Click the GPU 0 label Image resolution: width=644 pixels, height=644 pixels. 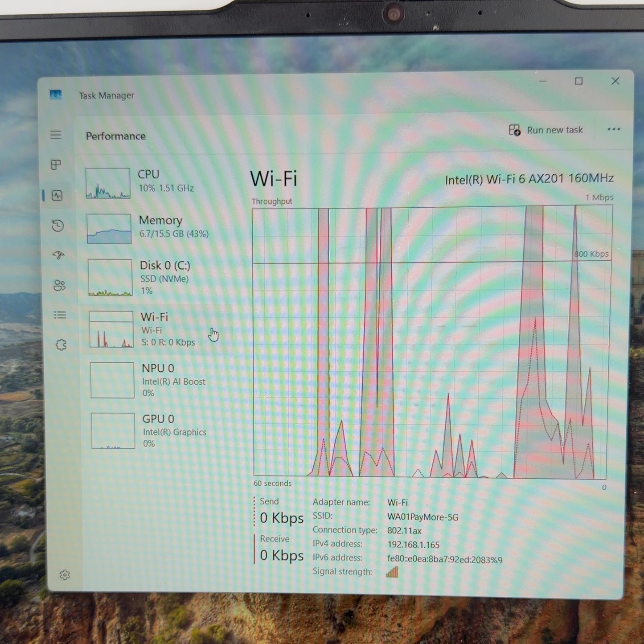[x=158, y=419]
